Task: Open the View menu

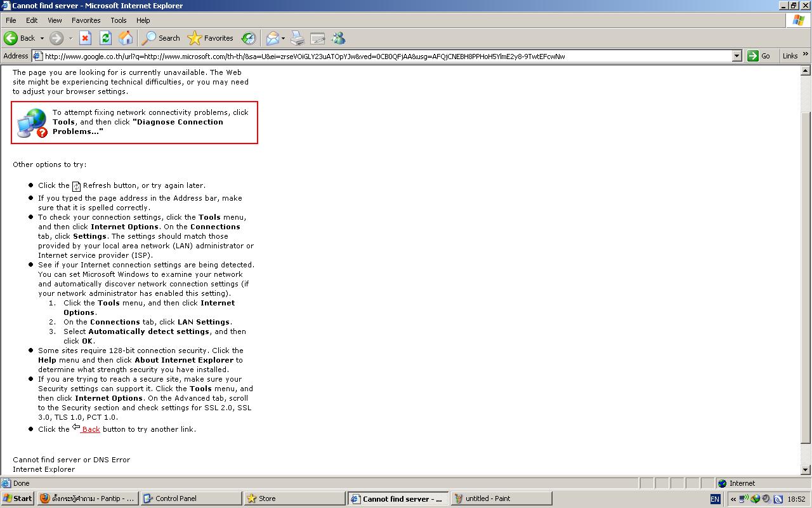Action: 55,20
